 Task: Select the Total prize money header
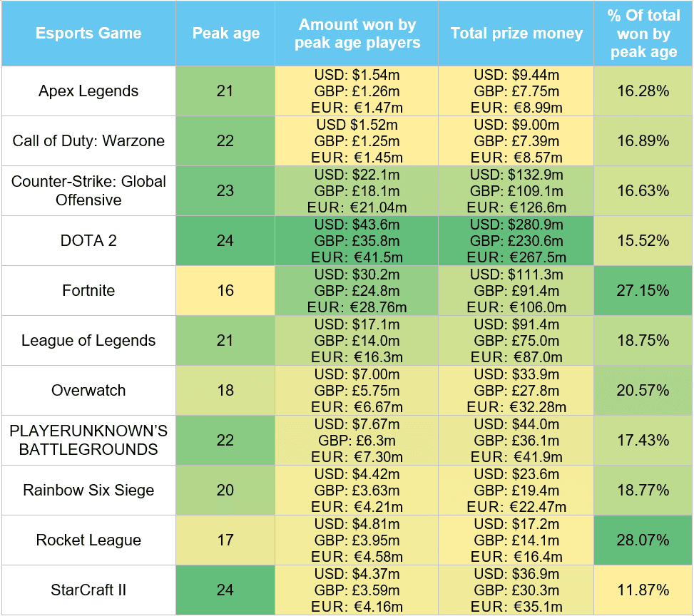coord(516,34)
